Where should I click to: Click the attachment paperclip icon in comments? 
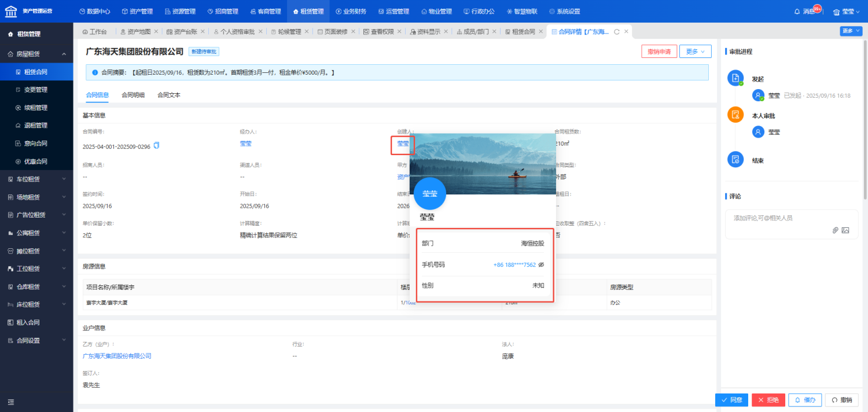point(835,230)
